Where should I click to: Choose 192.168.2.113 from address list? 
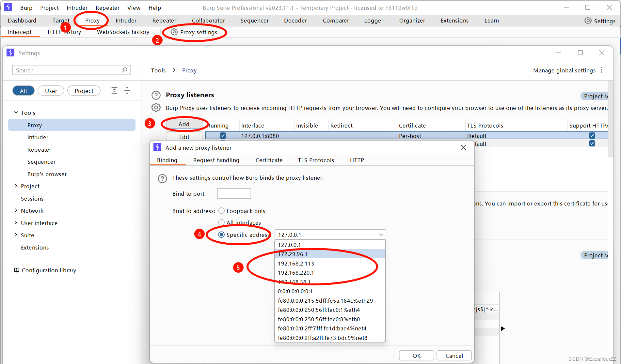330,263
